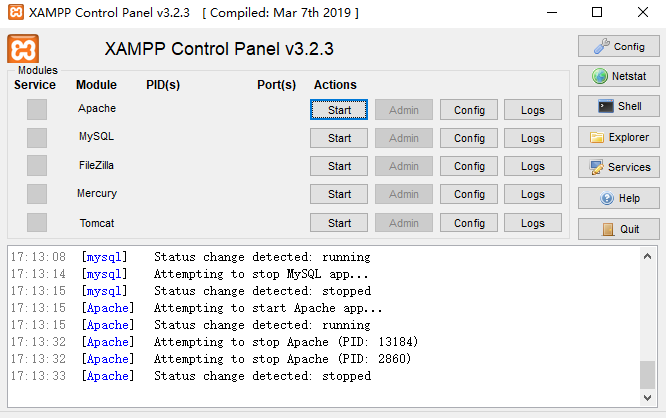
Task: Start the MySQL module
Action: (339, 138)
